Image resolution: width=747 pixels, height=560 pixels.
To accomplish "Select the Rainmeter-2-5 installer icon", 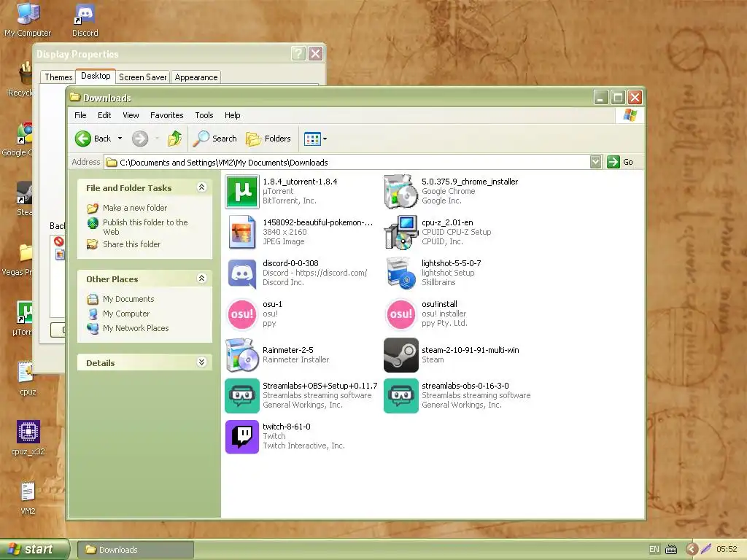I will [x=242, y=355].
